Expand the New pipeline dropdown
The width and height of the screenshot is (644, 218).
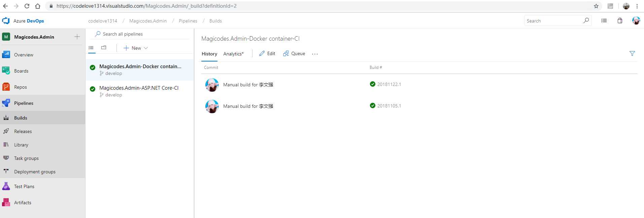(x=136, y=48)
